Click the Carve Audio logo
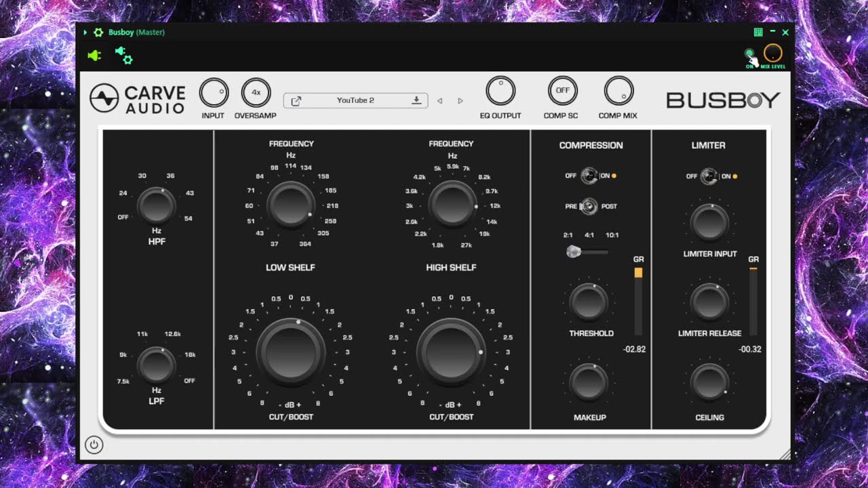868x488 pixels. [138, 99]
